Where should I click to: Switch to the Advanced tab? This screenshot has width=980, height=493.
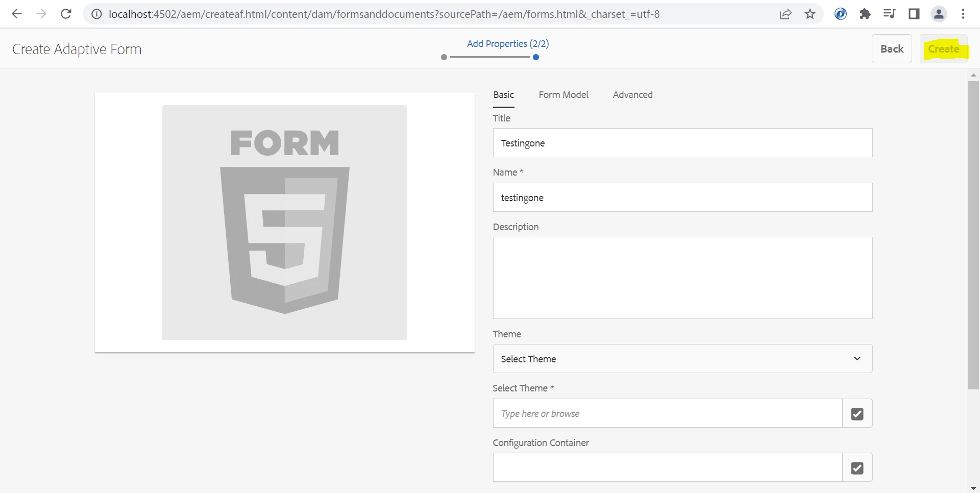point(632,95)
